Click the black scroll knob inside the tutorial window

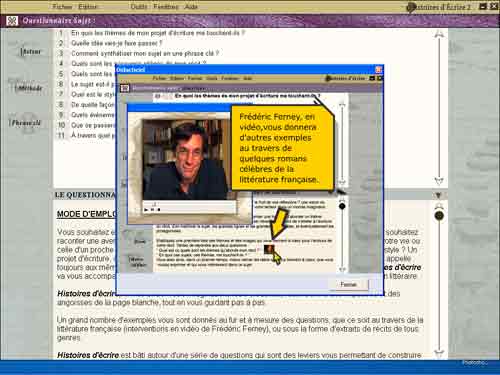pos(342,206)
